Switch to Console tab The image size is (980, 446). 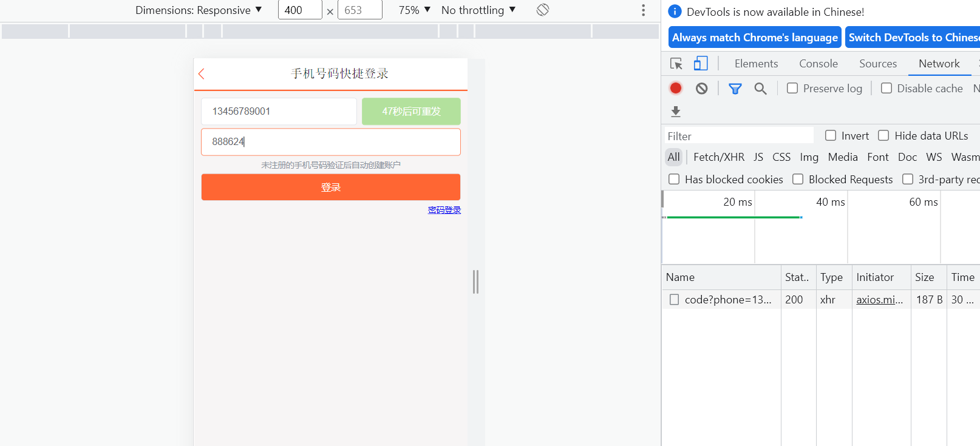coord(818,64)
